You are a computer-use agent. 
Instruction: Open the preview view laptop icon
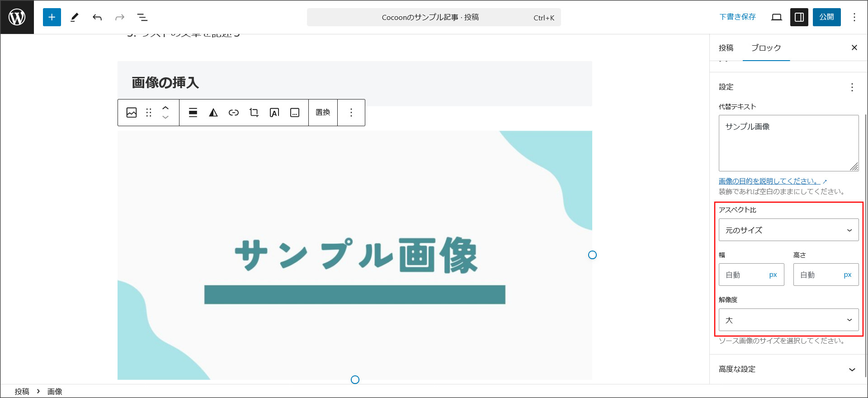tap(777, 17)
